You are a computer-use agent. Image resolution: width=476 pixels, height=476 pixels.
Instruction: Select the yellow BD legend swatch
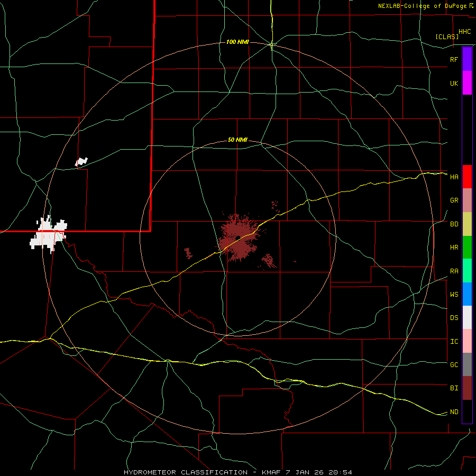[x=467, y=224]
